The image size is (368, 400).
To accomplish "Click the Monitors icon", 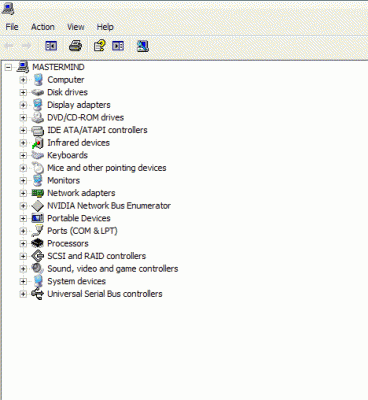I will click(38, 180).
